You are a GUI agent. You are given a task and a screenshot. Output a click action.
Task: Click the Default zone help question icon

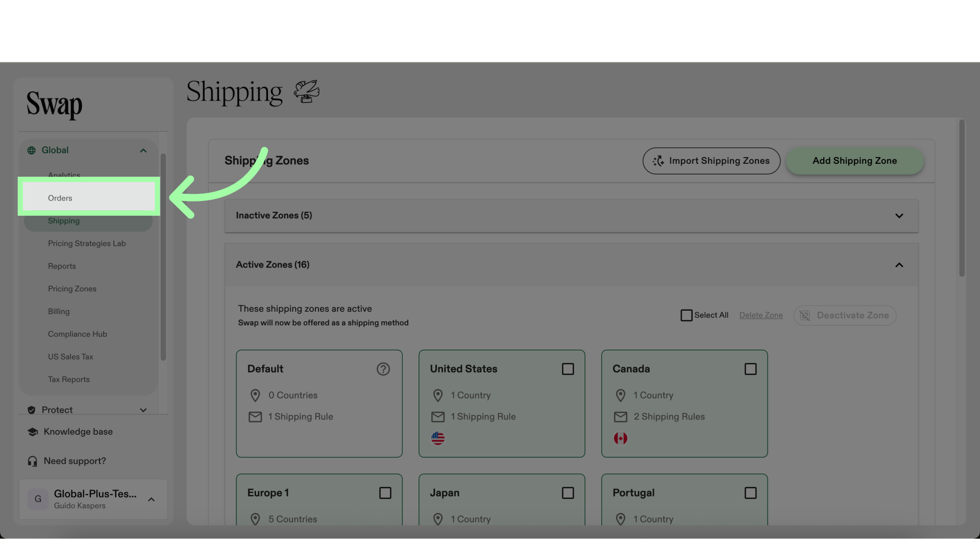(383, 369)
